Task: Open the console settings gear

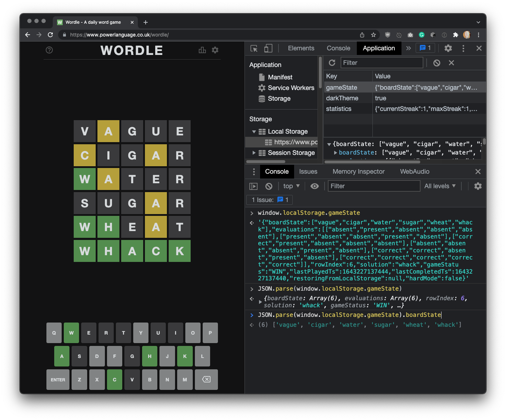Action: click(478, 186)
